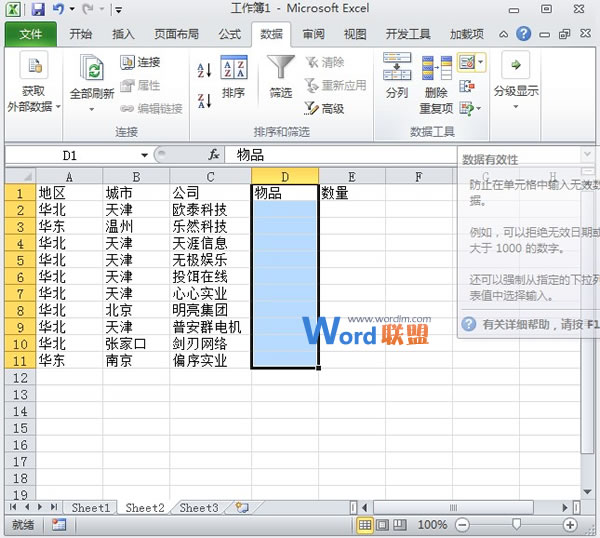600x538 pixels.
Task: Click the insert function fx icon
Action: [214, 155]
